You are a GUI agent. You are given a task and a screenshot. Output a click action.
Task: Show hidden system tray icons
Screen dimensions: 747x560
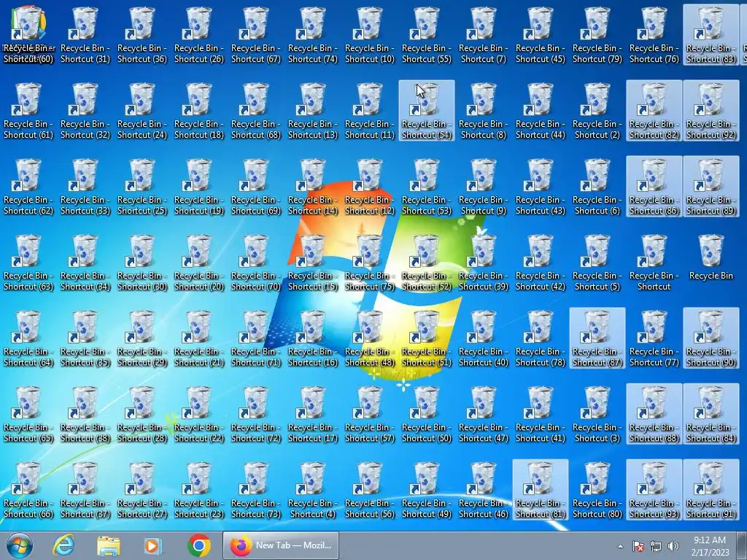pyautogui.click(x=620, y=547)
